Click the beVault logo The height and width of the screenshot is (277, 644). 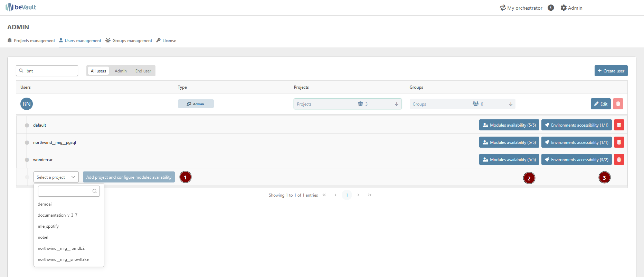21,7
